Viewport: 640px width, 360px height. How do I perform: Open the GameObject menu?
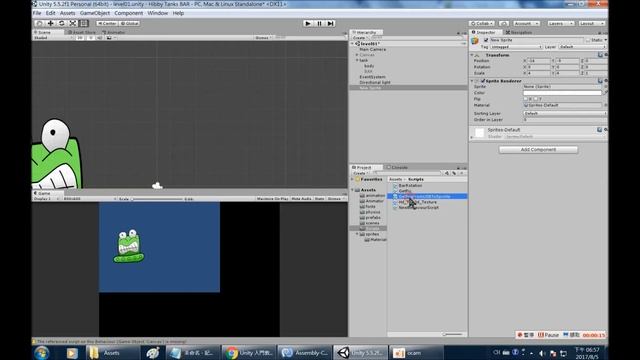coord(95,13)
